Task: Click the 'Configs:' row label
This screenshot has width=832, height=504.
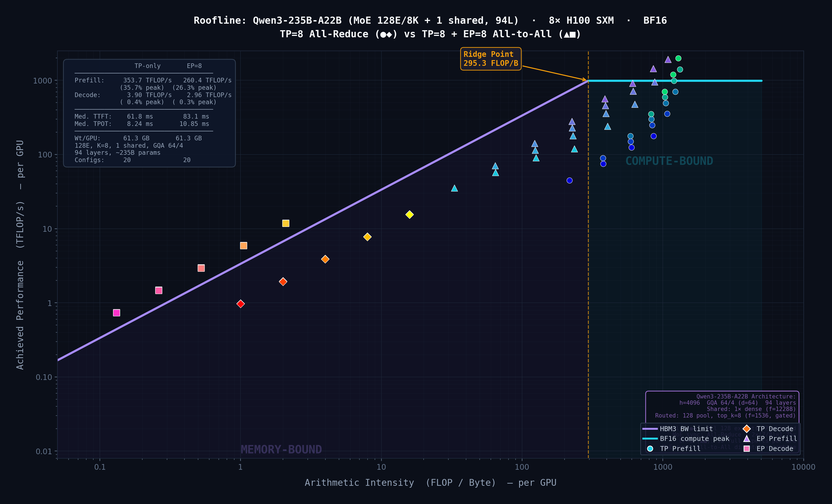Action: coord(90,160)
